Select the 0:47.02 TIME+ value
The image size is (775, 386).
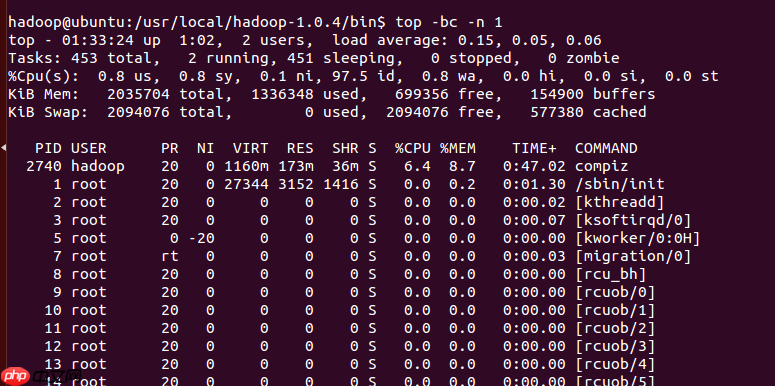tap(534, 166)
